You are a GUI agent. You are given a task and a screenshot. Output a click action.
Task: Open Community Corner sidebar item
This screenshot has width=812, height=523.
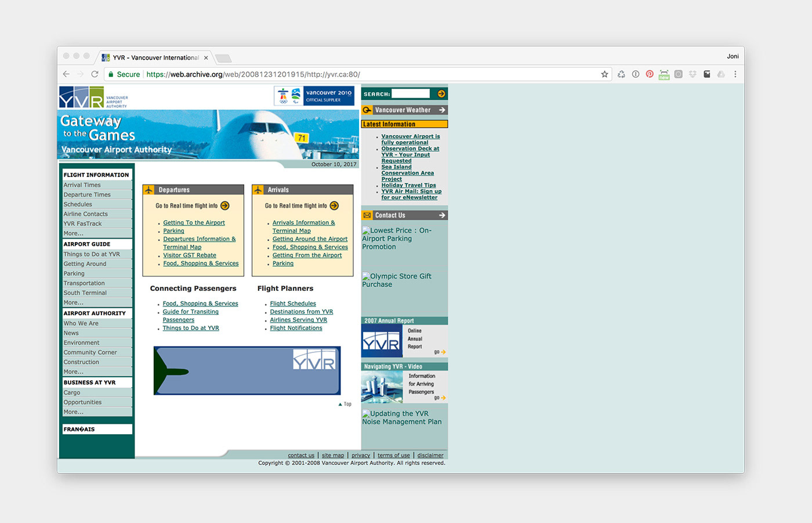click(x=90, y=352)
